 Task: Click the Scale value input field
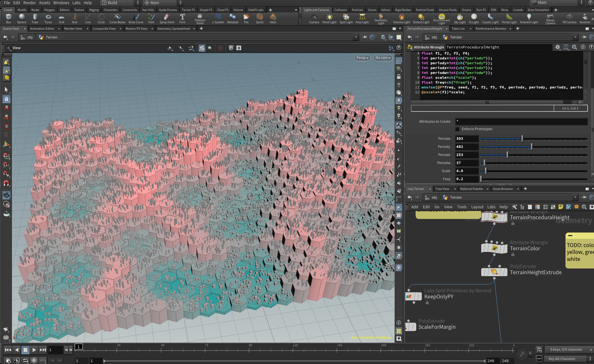pos(467,171)
